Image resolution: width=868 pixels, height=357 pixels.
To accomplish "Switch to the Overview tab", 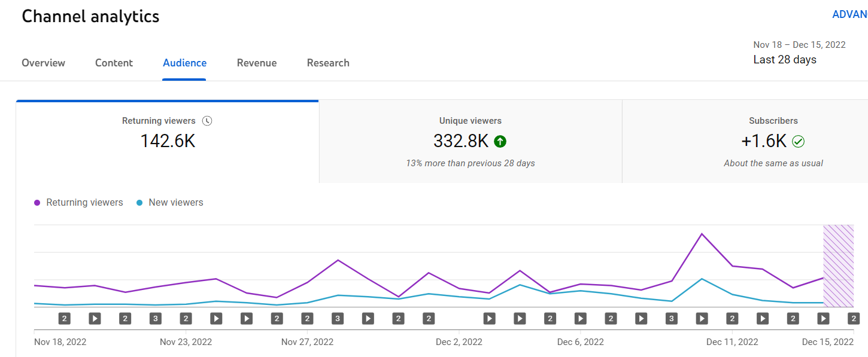I will (44, 63).
